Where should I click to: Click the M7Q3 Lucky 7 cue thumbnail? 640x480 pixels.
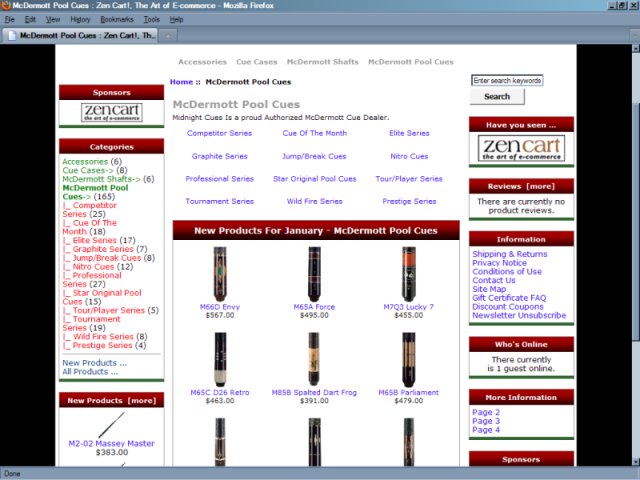[409, 274]
